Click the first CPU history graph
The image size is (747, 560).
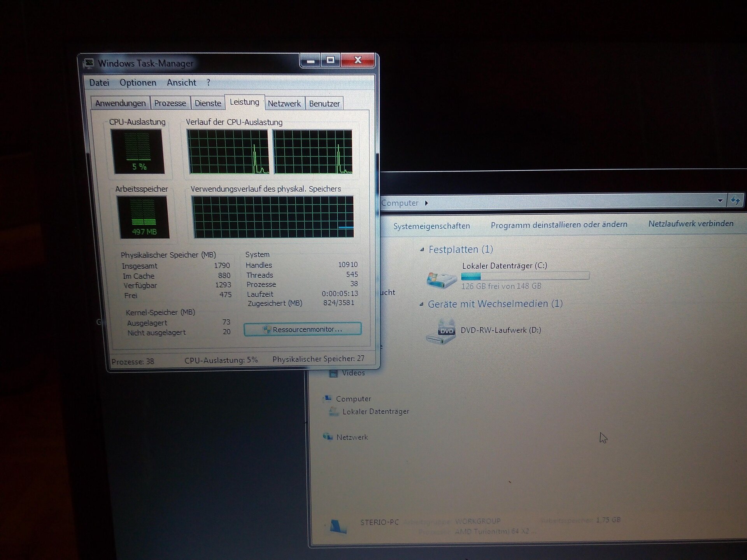point(228,152)
